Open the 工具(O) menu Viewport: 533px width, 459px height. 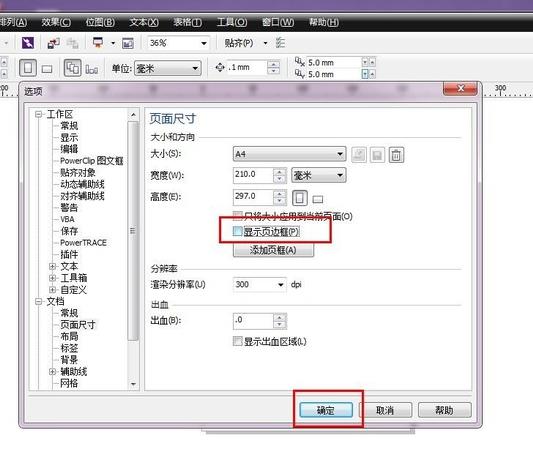point(232,22)
